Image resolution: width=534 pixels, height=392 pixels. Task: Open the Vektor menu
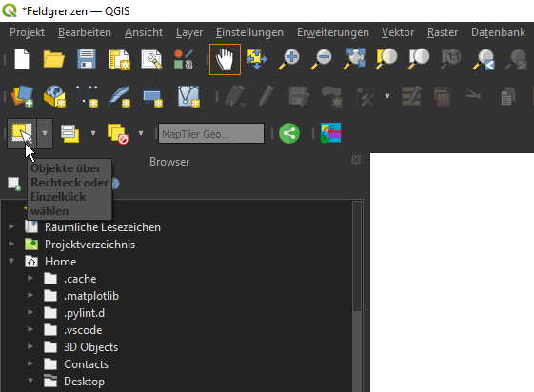[x=398, y=32]
